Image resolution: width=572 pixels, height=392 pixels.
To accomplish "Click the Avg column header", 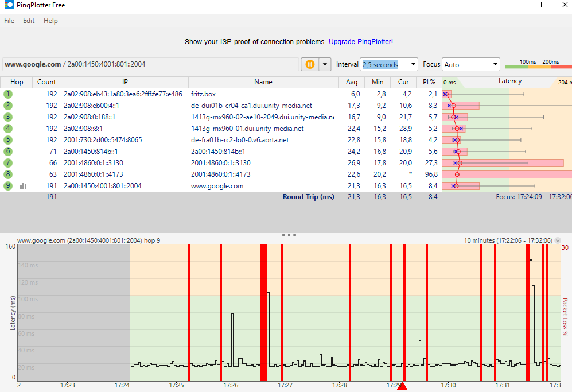I will pyautogui.click(x=352, y=82).
